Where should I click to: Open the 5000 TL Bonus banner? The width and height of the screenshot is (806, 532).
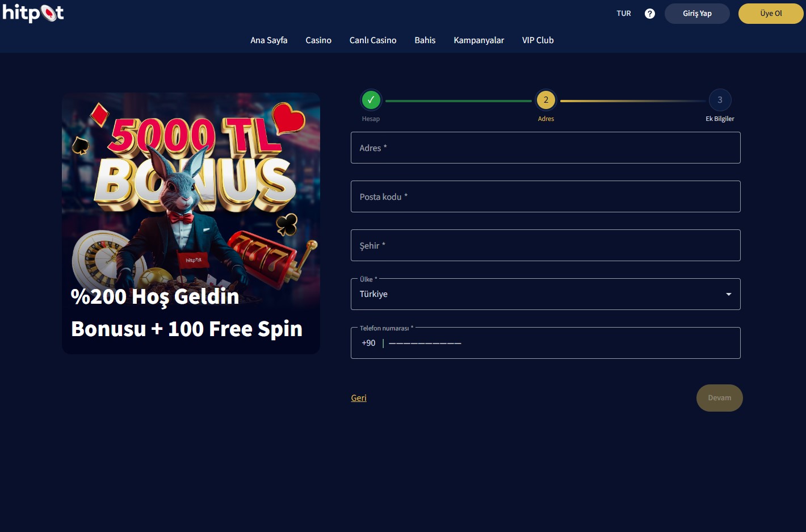[191, 223]
